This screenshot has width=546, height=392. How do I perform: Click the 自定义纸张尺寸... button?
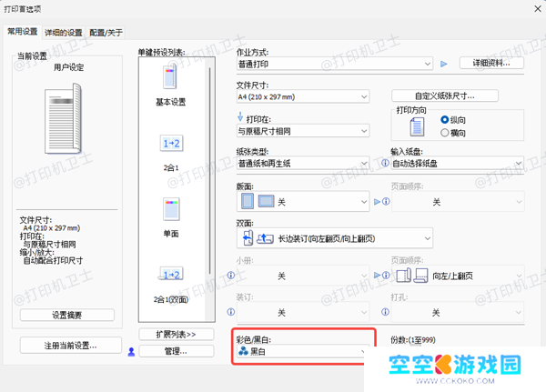(x=445, y=95)
